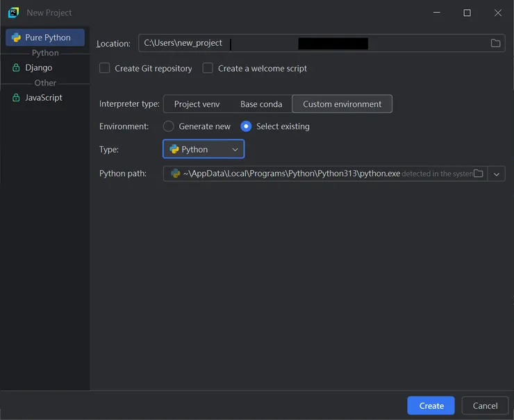The width and height of the screenshot is (514, 420).
Task: Switch to Base conda interpreter type
Action: [261, 104]
